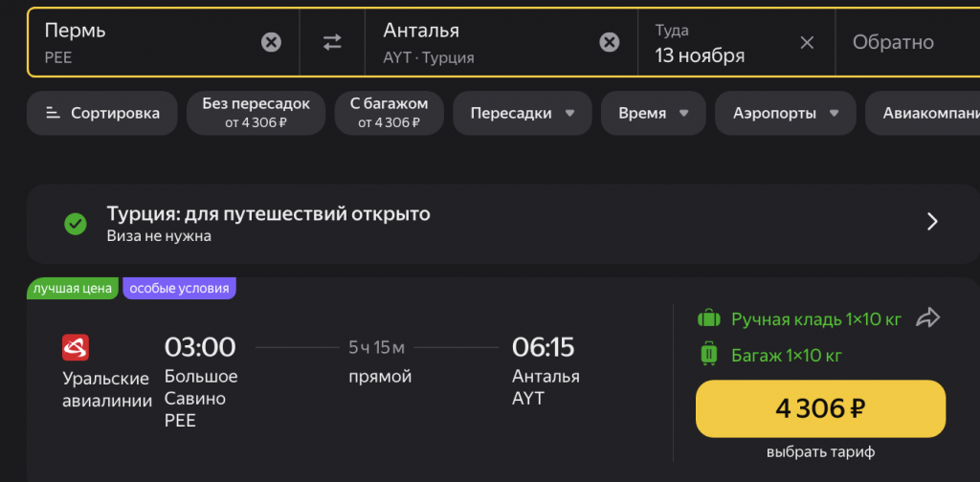Open the Время dropdown filter

653,113
